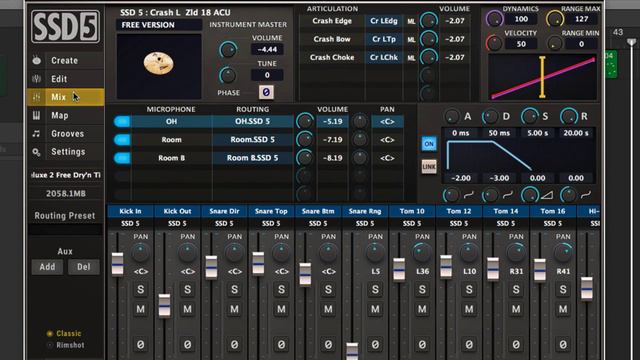Click ML button for Crash Edge
Screen dimensions: 640x360
(411, 21)
